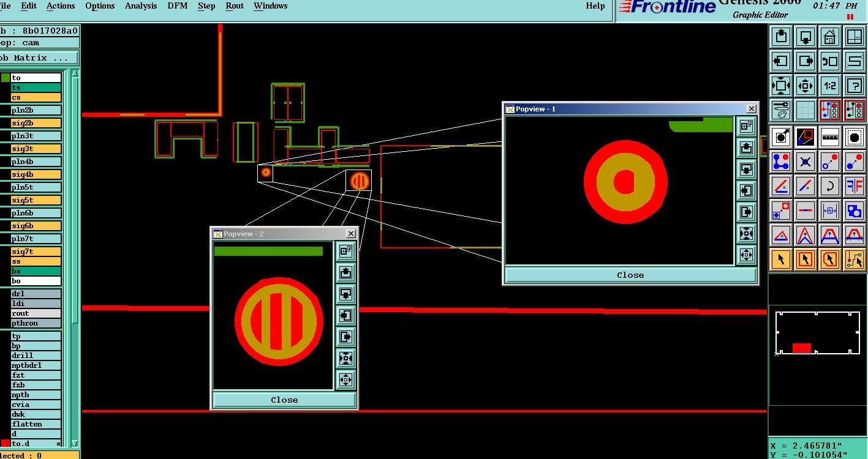
Task: Click the pan right icon in main toolbar
Action: pos(806,61)
